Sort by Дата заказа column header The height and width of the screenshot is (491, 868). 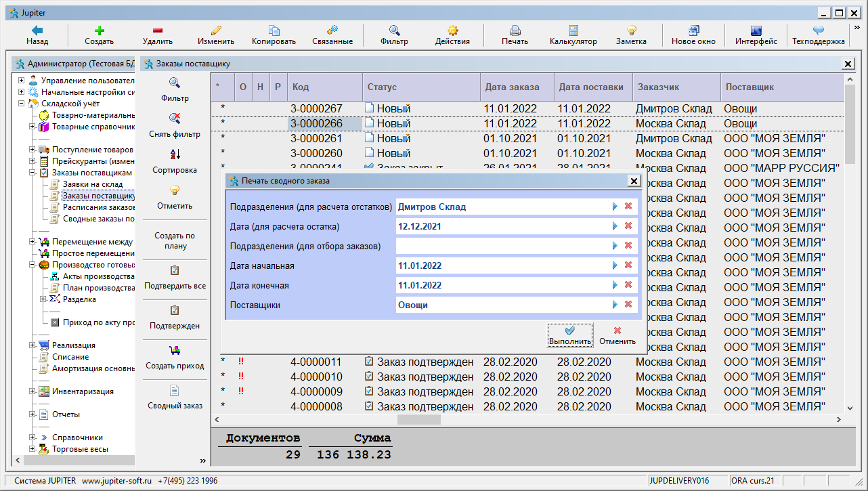click(x=517, y=87)
